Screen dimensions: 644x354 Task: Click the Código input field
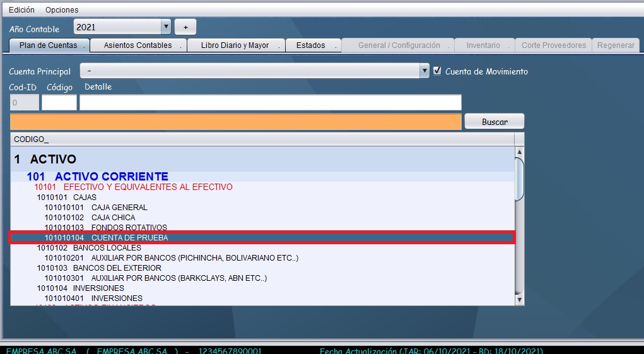59,102
